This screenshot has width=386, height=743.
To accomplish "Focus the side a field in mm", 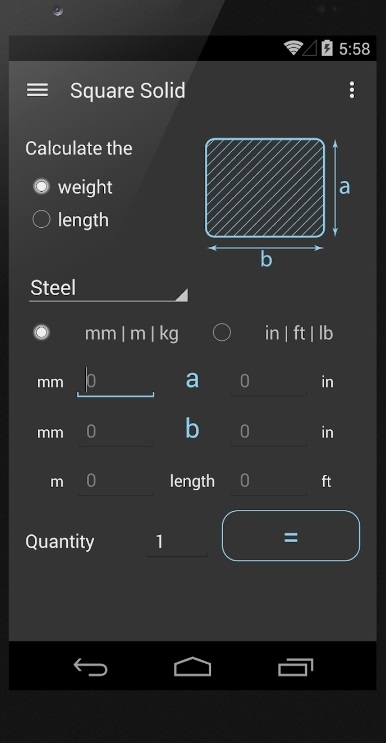I will [116, 382].
